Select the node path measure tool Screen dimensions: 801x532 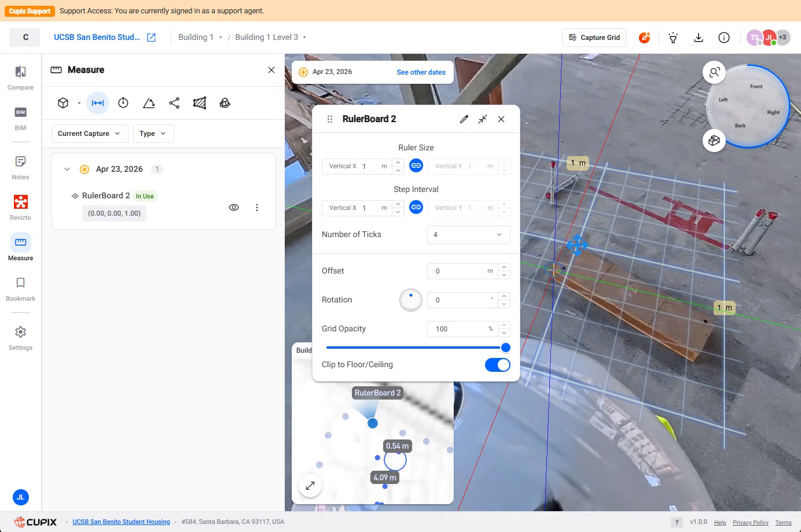[174, 103]
